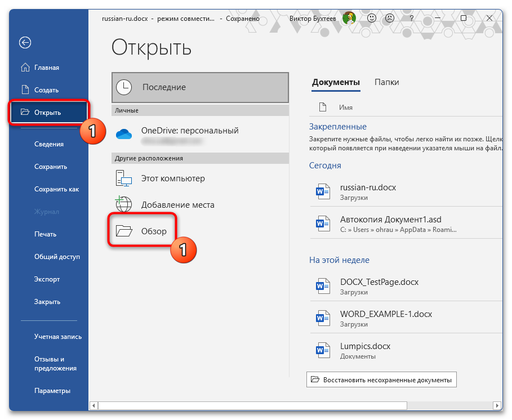
Task: Click the user profile avatar picture
Action: pyautogui.click(x=349, y=18)
